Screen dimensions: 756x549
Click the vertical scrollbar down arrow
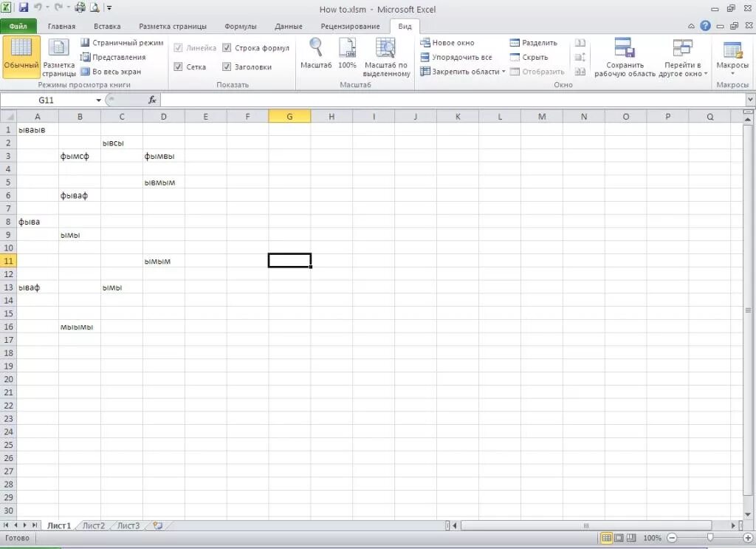coord(748,514)
